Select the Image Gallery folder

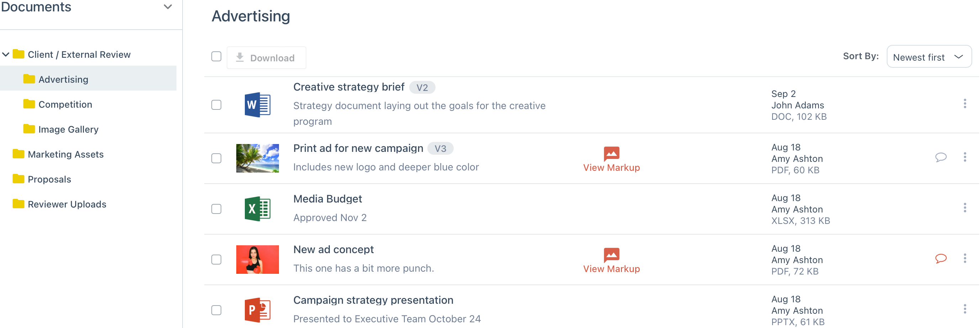(x=68, y=129)
